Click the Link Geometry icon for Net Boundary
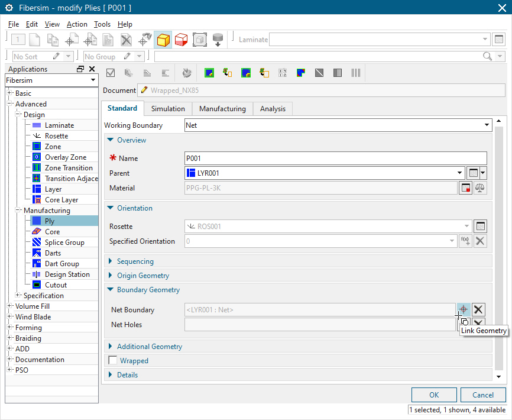This screenshot has height=420, width=512. point(464,309)
